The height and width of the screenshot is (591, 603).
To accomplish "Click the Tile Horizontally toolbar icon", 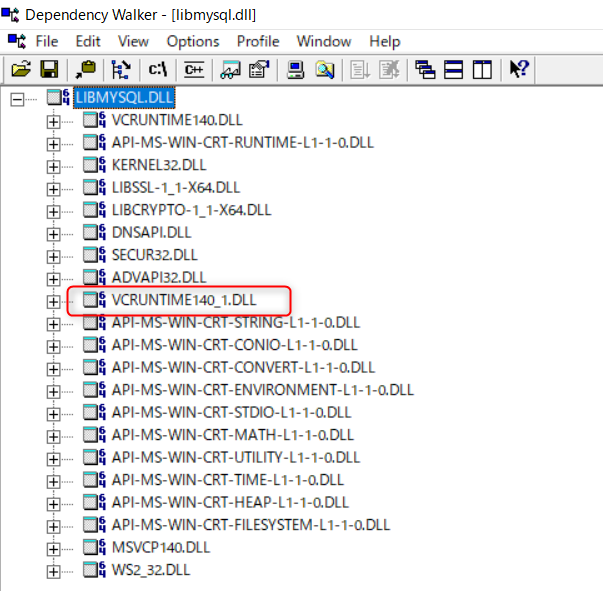I will click(453, 70).
